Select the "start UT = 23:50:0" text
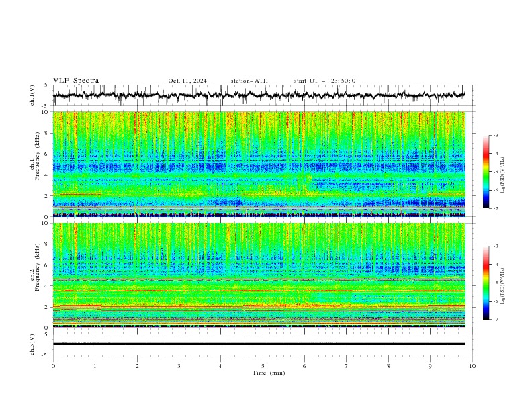Image resolution: width=532 pixels, height=411 pixels. [x=324, y=81]
